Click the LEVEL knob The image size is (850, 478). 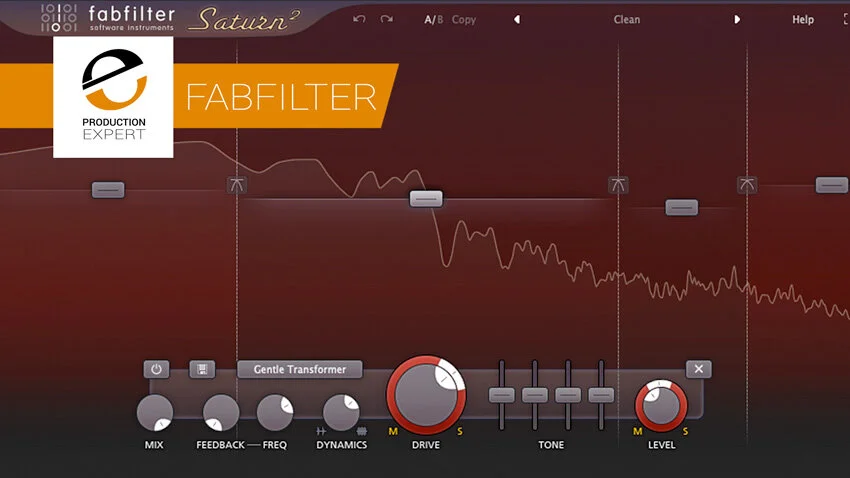(x=661, y=405)
